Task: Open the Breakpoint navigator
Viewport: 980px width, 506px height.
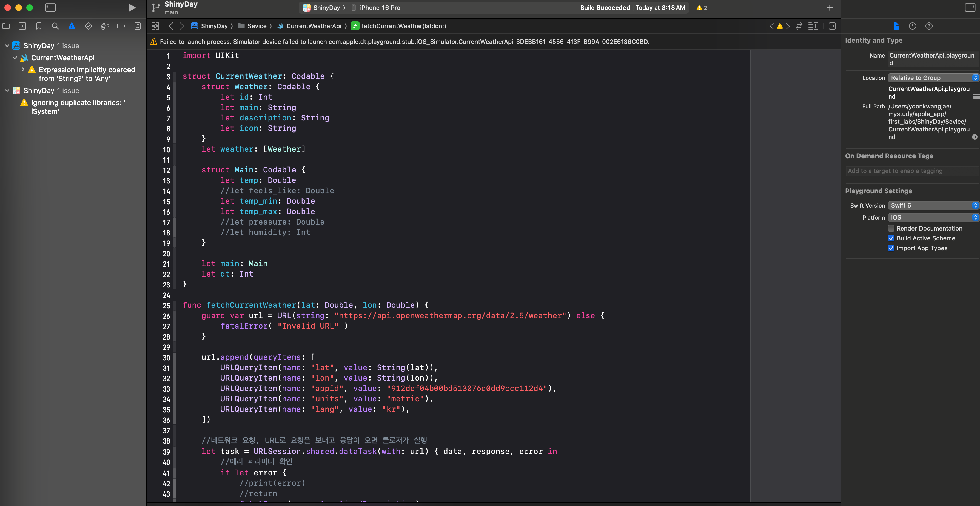Action: click(x=121, y=26)
